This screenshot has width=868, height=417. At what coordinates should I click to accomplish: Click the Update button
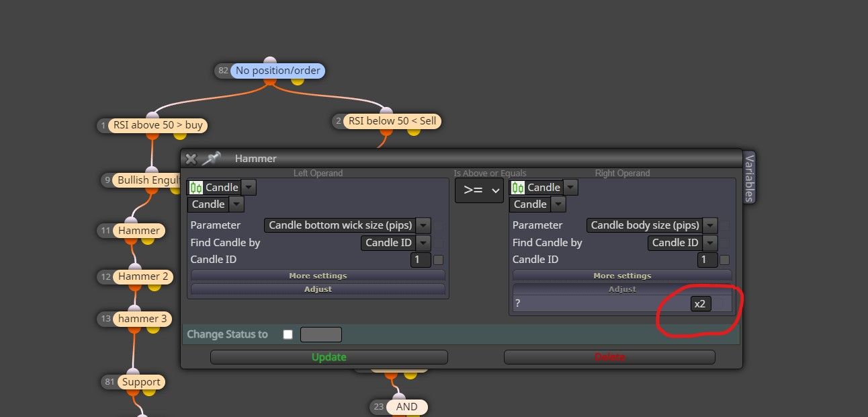[329, 357]
